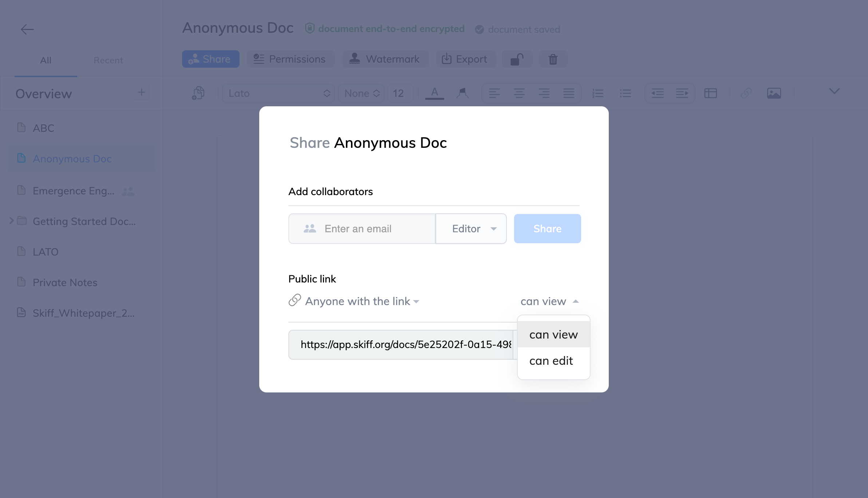
Task: Click the light blue Share button in dialog
Action: (547, 229)
